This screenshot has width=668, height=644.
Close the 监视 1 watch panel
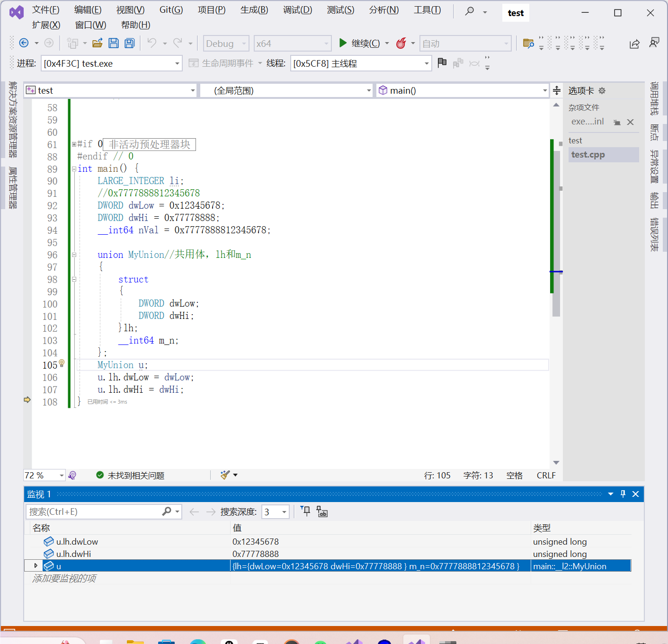pyautogui.click(x=636, y=494)
